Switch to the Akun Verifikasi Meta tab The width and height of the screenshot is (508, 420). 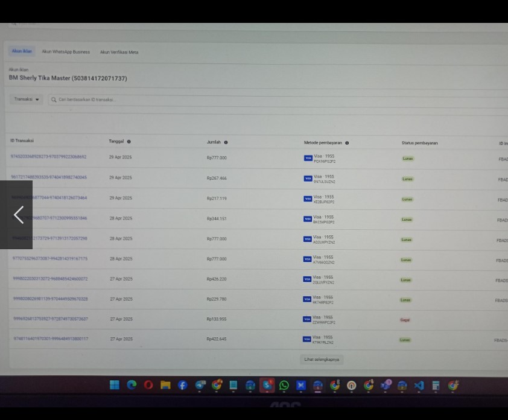coord(119,52)
